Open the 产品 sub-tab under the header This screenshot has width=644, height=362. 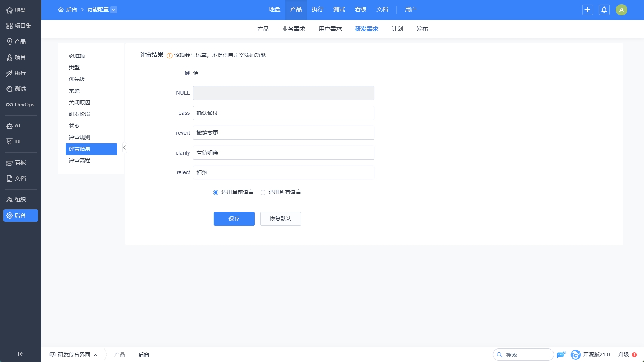[x=263, y=29]
